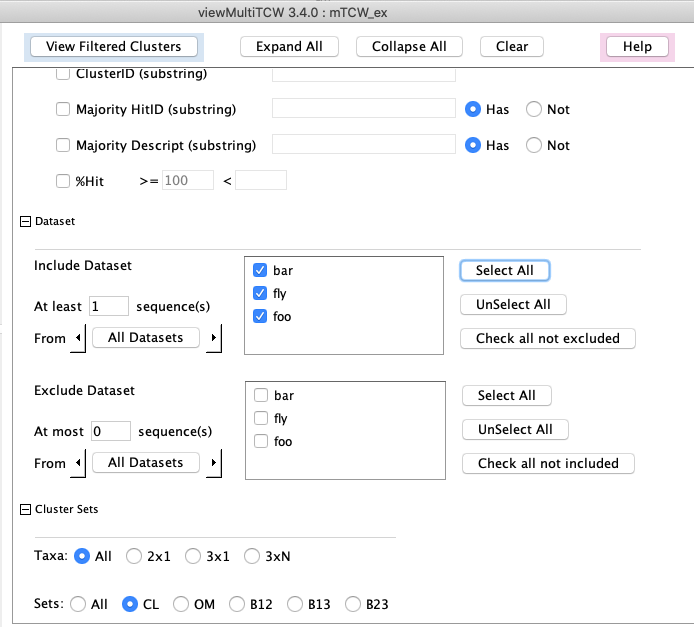The image size is (694, 627).
Task: Click the Expand All button
Action: tap(289, 47)
